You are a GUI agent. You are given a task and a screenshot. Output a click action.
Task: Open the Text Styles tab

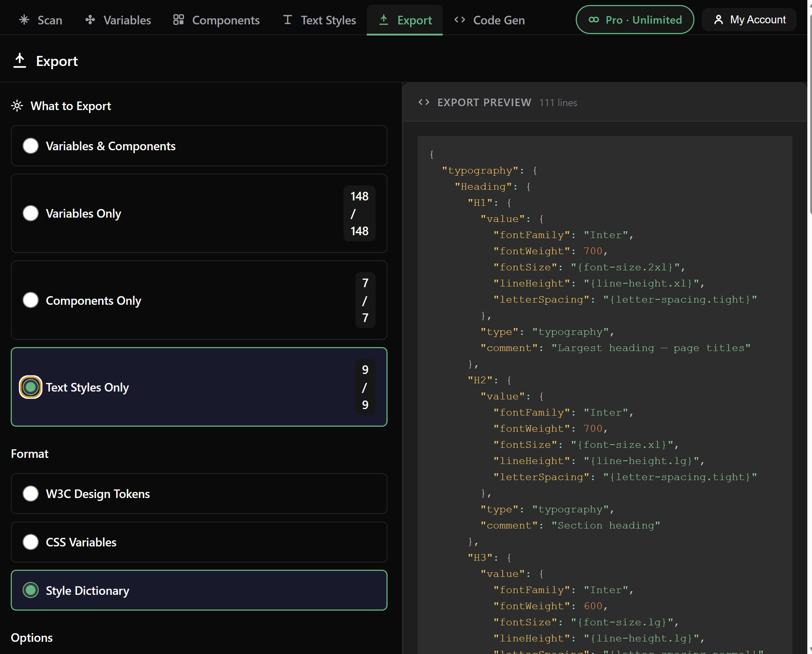coord(320,20)
